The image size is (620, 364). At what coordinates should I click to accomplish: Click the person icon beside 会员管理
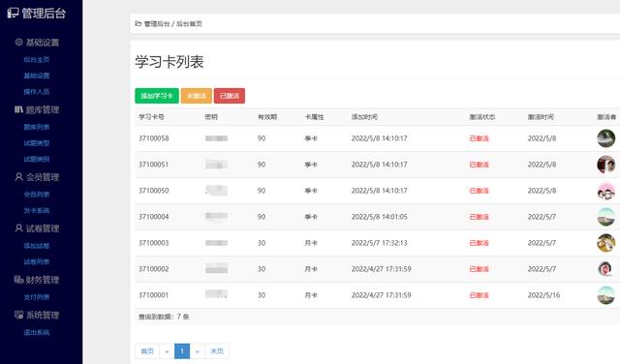click(19, 176)
